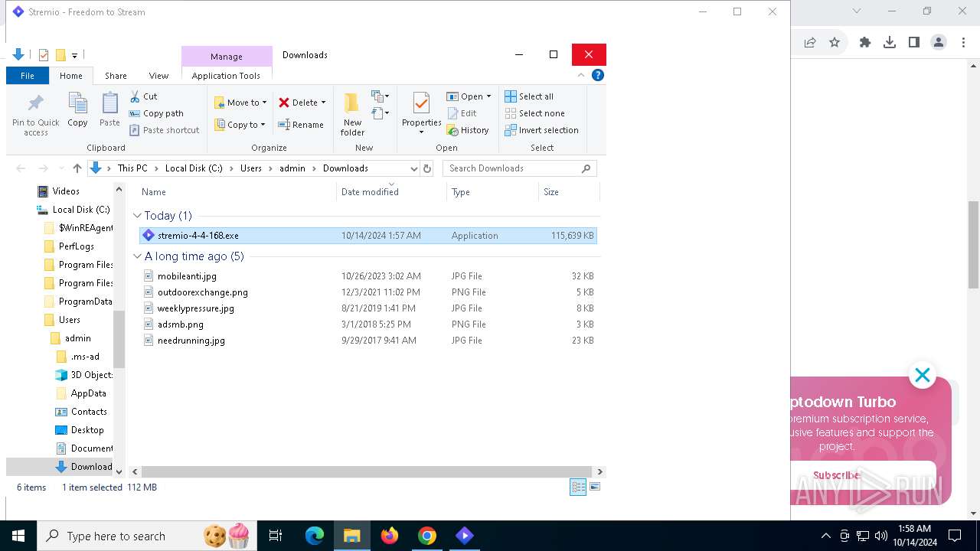Image resolution: width=980 pixels, height=551 pixels.
Task: Sort files by the Size column
Action: click(569, 192)
